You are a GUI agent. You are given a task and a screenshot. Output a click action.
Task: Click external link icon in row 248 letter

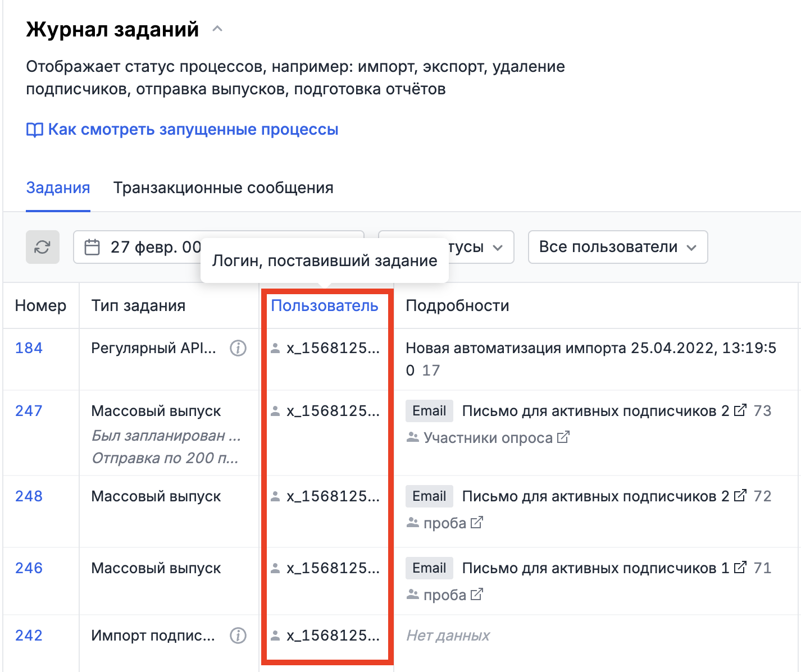(740, 496)
